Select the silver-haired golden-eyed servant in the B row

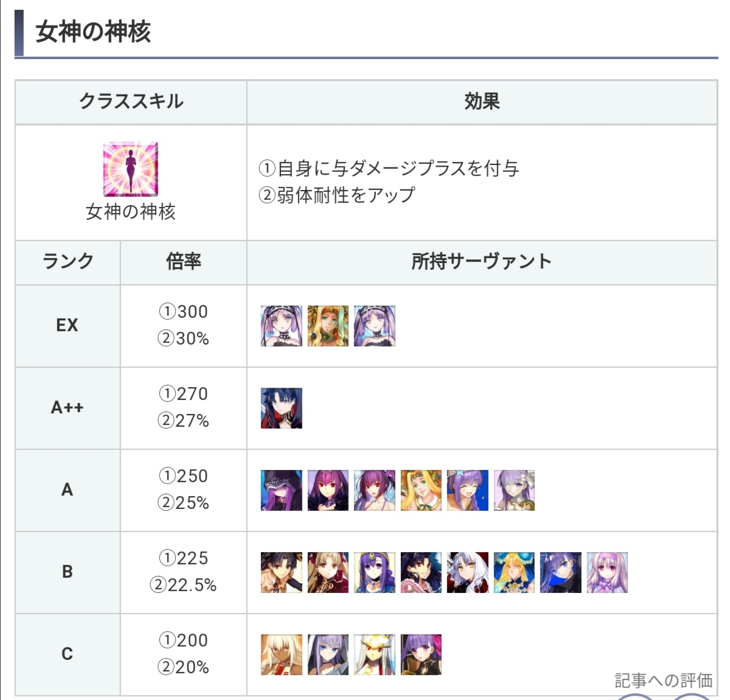pos(468,573)
